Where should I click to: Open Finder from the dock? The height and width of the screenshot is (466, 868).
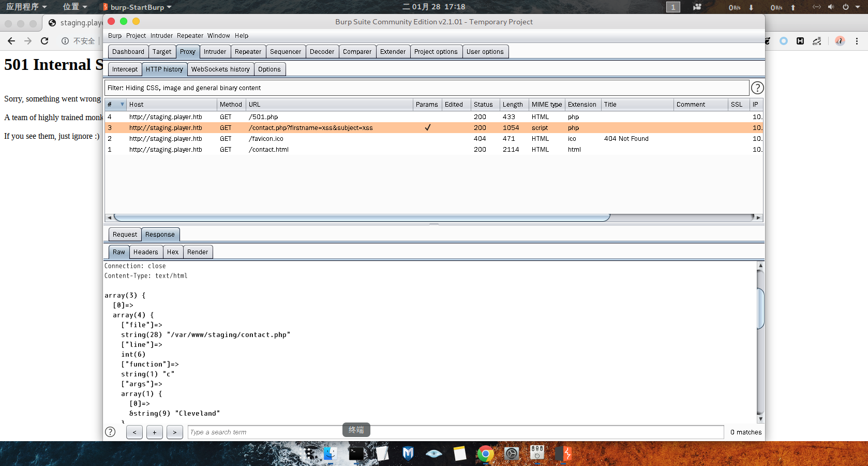click(x=330, y=454)
